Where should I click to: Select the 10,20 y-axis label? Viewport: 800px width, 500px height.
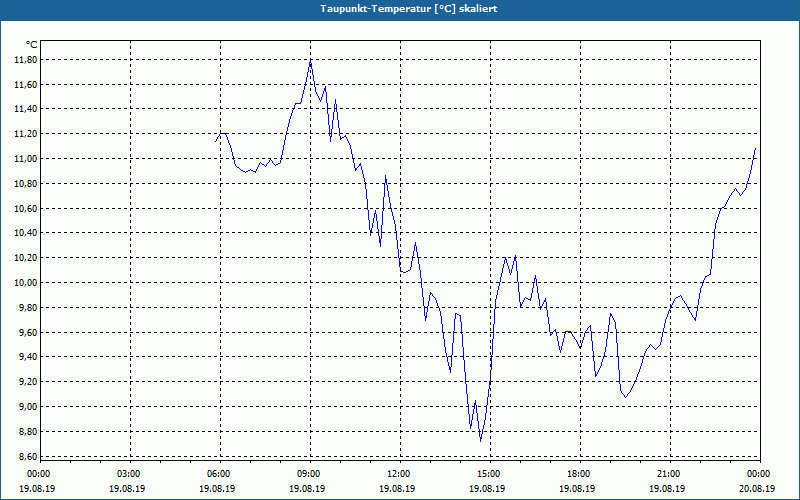point(26,258)
